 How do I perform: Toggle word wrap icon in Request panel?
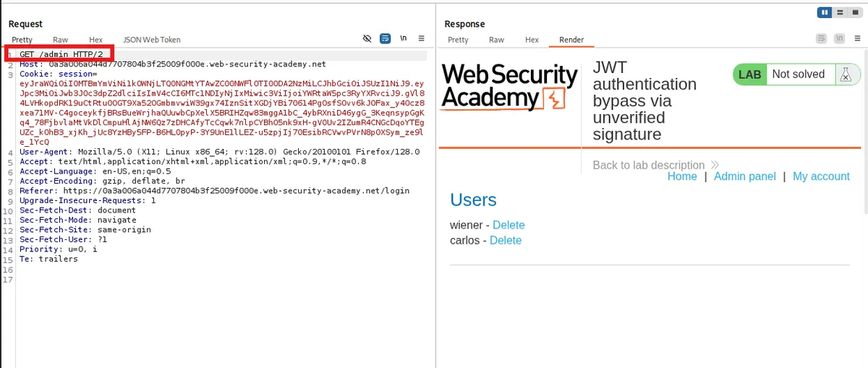click(386, 38)
